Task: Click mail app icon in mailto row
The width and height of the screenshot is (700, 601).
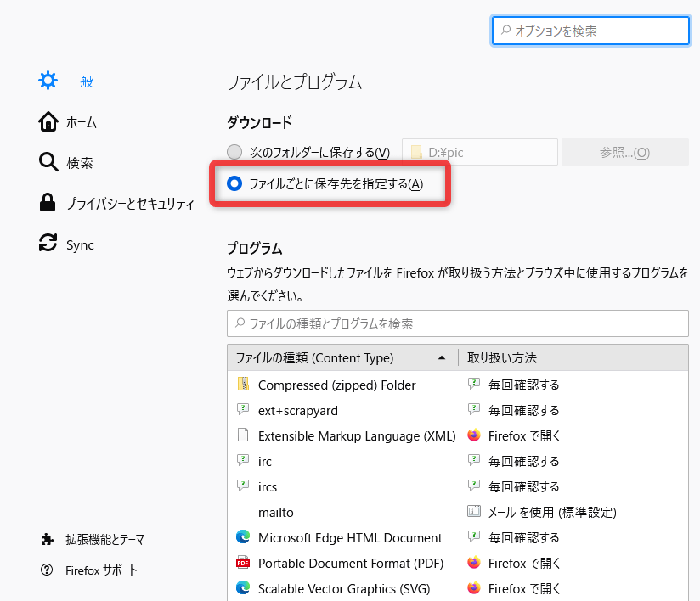Action: pos(474,511)
